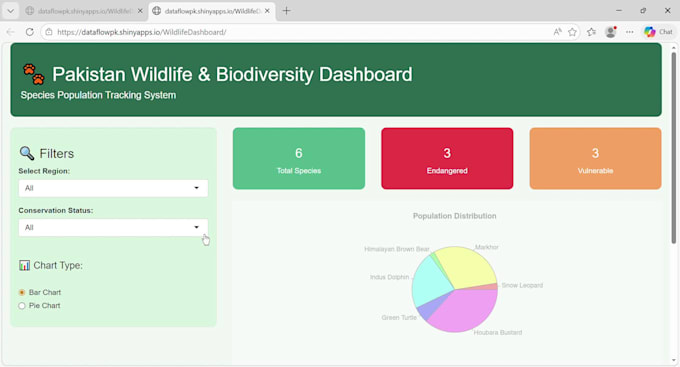Click the page vertical scrollbar thumb
The height and width of the screenshot is (367, 680).
[673, 147]
